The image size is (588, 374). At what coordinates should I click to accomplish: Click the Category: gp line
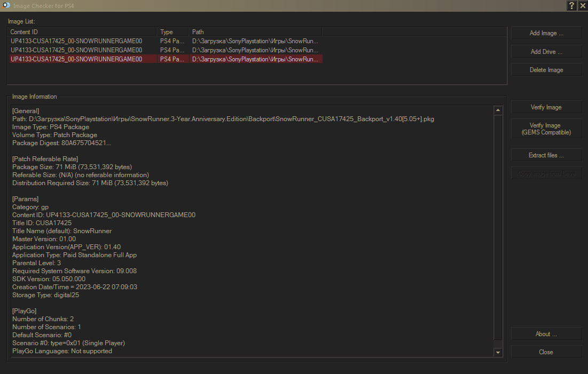pyautogui.click(x=30, y=207)
